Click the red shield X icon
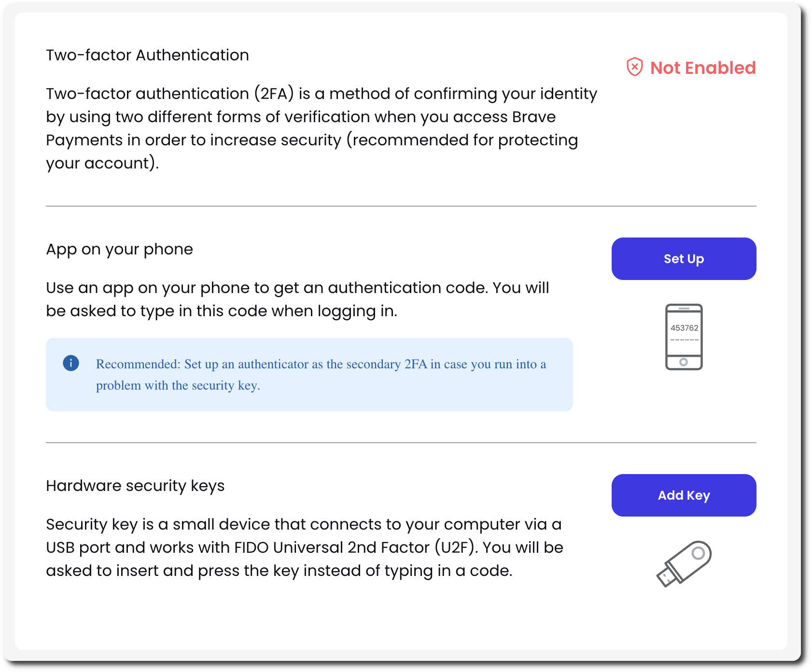The image size is (812, 672). point(634,67)
